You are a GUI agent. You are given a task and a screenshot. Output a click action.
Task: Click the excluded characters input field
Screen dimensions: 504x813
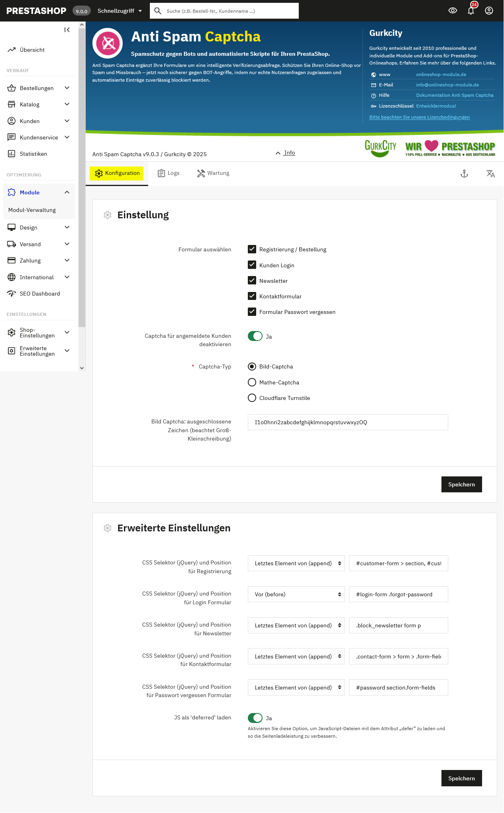point(347,422)
